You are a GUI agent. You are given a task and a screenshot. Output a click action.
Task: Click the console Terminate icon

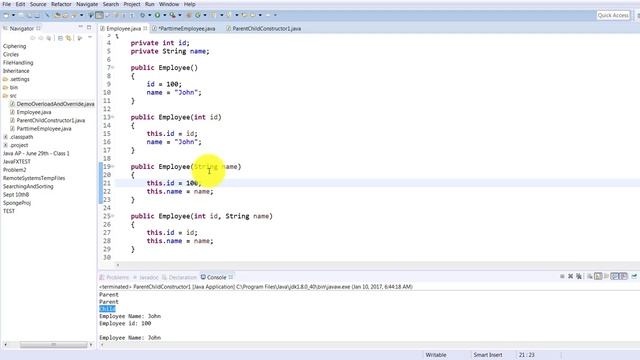click(x=562, y=276)
